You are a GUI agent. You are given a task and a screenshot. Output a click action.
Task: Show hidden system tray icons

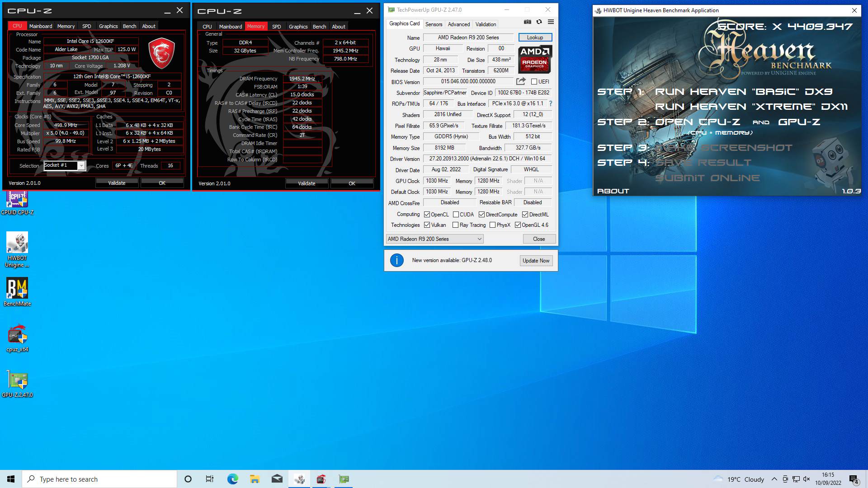[x=774, y=479]
